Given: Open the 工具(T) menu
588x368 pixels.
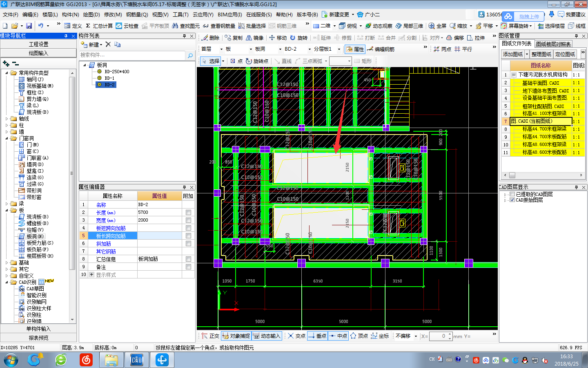Looking at the screenshot, I should 180,14.
